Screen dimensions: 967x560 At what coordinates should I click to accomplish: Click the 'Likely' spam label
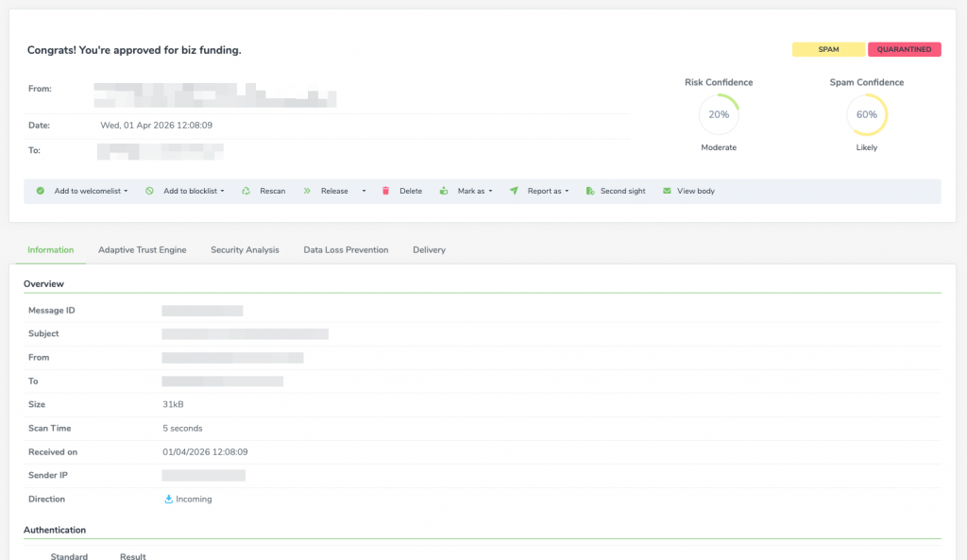pyautogui.click(x=867, y=147)
